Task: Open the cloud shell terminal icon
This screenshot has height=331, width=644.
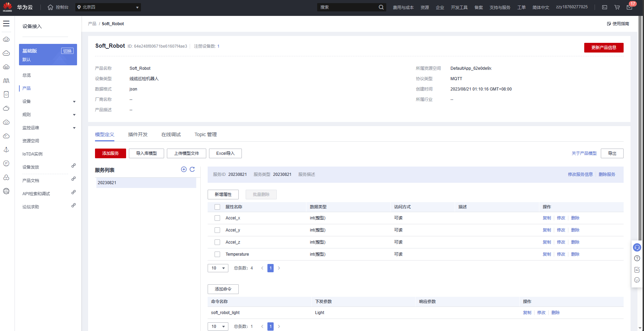Action: click(605, 7)
